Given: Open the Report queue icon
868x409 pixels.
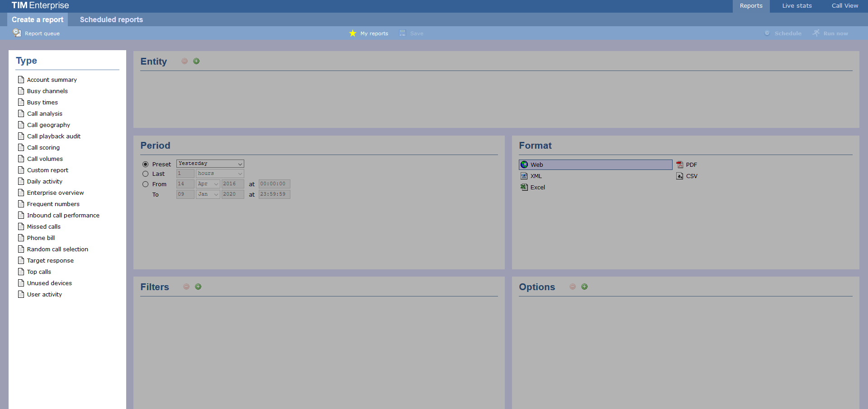Looking at the screenshot, I should [x=17, y=33].
